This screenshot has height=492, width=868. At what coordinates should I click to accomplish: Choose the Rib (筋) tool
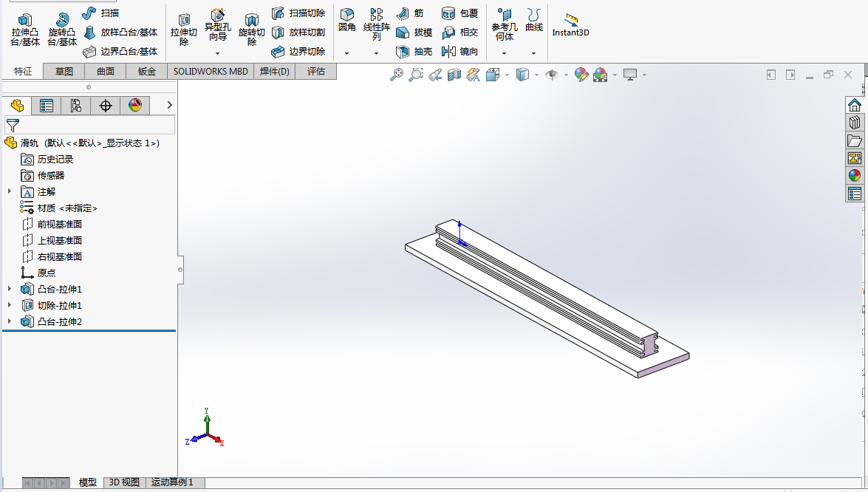410,13
